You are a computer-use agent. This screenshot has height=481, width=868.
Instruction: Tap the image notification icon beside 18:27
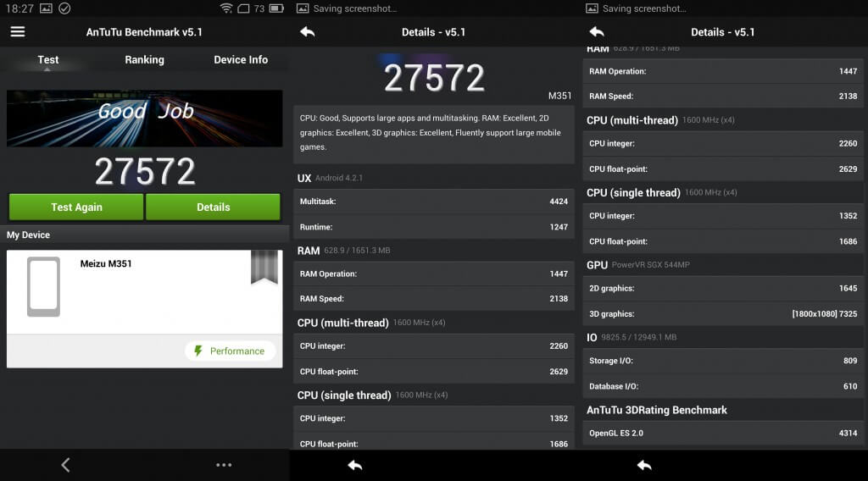coord(47,8)
